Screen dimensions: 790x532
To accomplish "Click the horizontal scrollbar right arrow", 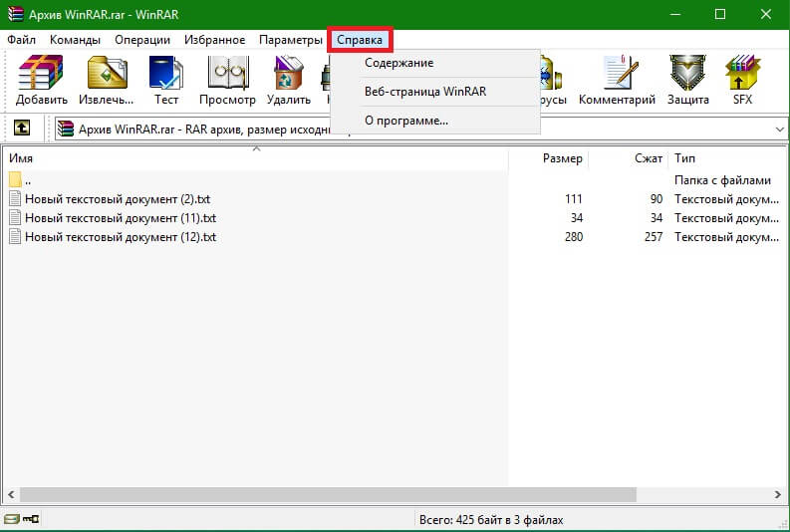I will (778, 495).
